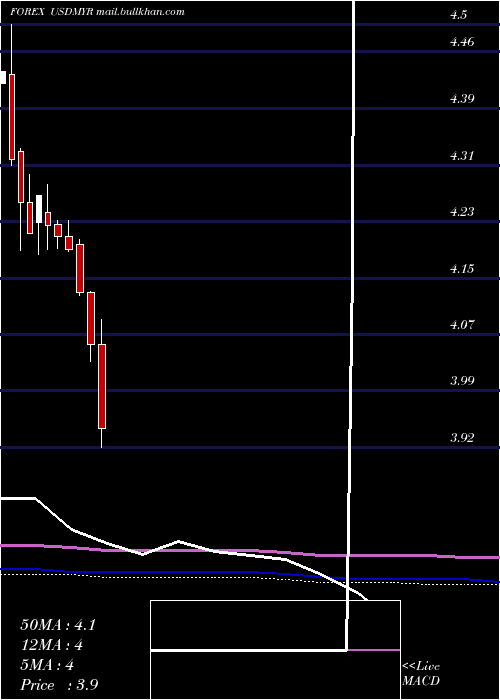Click the 'Price : 3.9' readout
This screenshot has height=700, width=500.
(x=59, y=685)
